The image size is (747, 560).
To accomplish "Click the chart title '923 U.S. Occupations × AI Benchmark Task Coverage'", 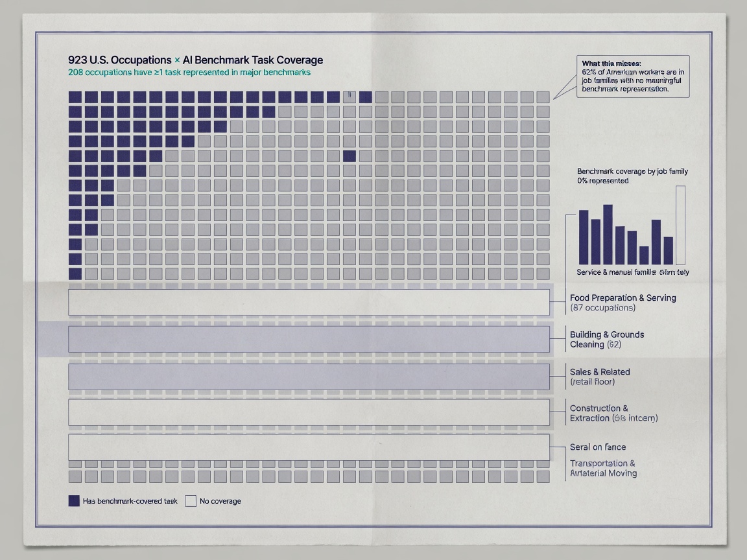I will point(195,60).
